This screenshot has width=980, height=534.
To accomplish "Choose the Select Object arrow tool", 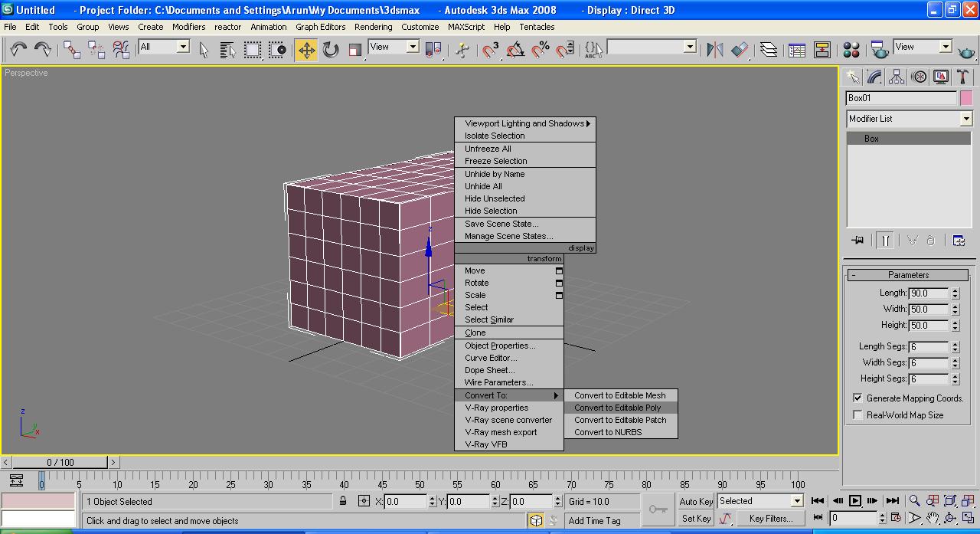I will [204, 50].
